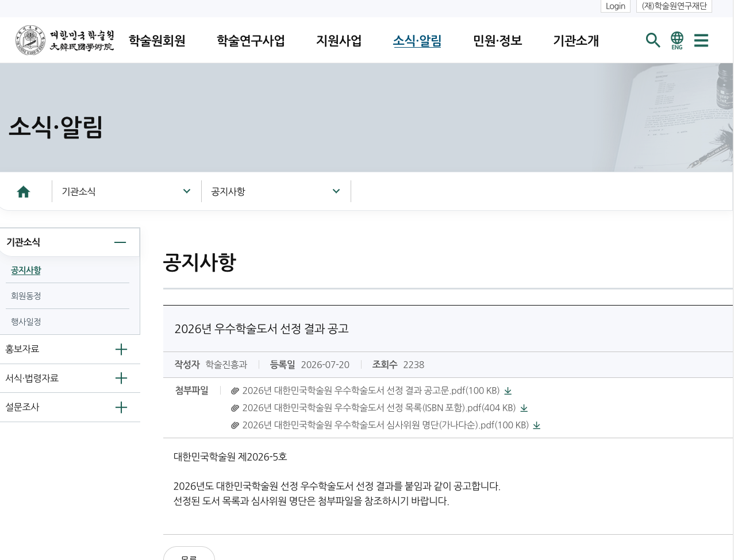Click the Login link
The height and width of the screenshot is (560, 734).
pos(616,6)
